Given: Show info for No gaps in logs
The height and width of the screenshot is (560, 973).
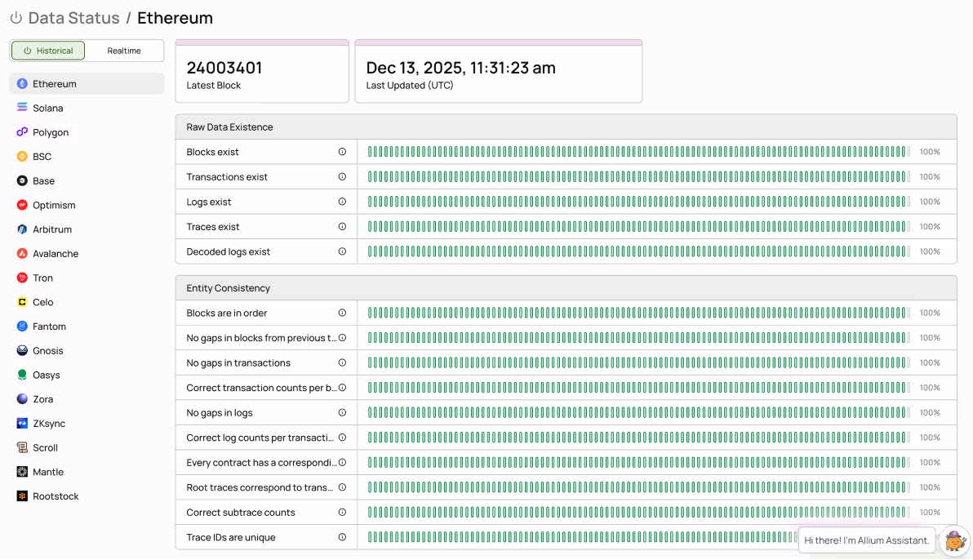Looking at the screenshot, I should point(342,412).
